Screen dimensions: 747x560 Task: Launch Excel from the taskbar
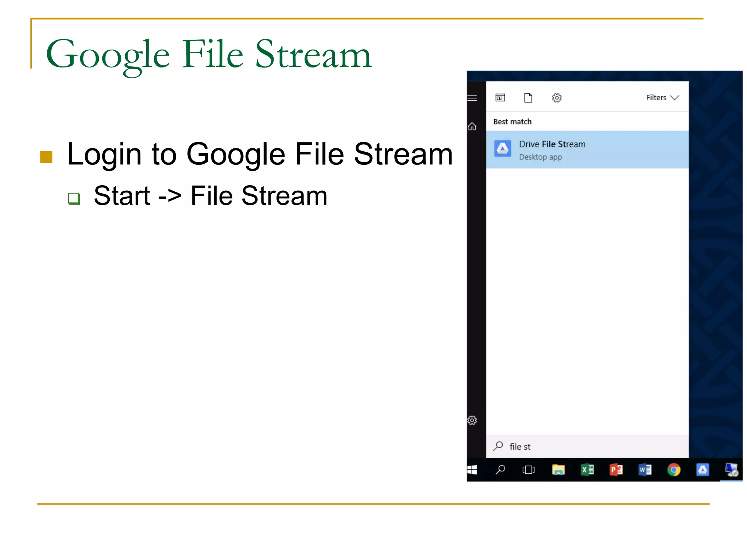(x=587, y=470)
